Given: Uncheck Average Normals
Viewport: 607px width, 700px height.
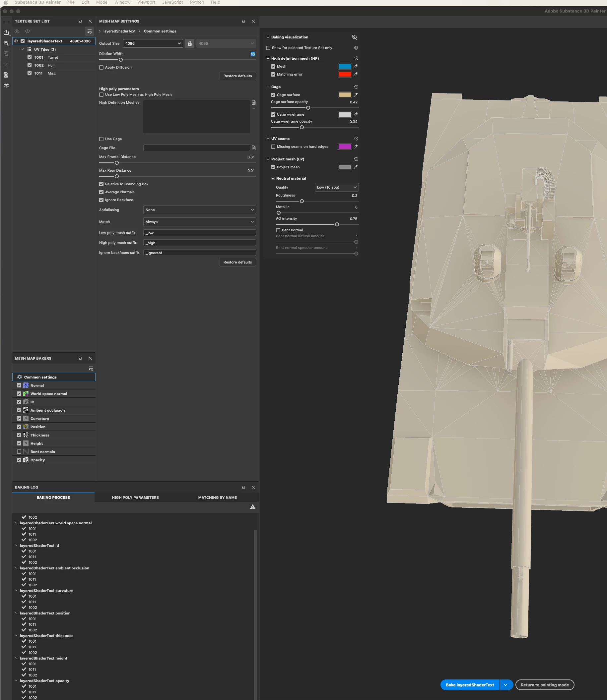Looking at the screenshot, I should coord(101,192).
